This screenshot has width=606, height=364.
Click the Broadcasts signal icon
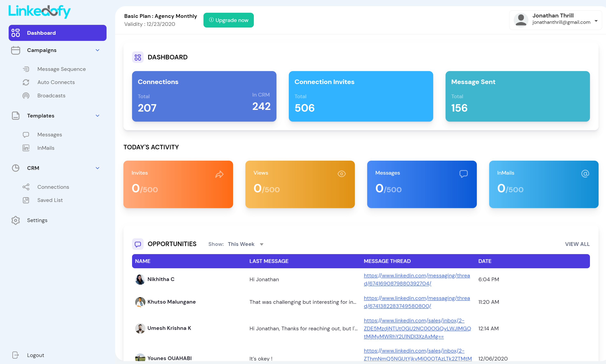(x=26, y=96)
